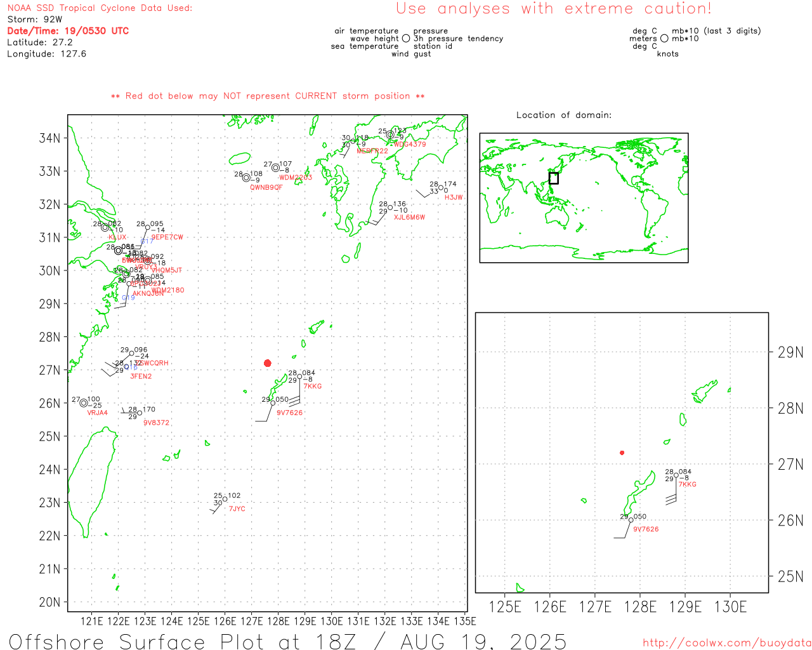Click the 23N latitude axis label
The image size is (812, 650).
click(x=50, y=503)
